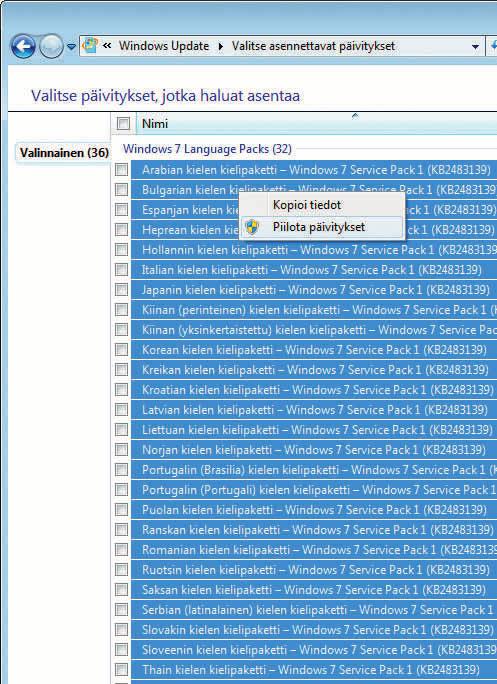Open recent pages dropdown beside navigation arrows
The width and height of the screenshot is (497, 684).
pos(71,47)
